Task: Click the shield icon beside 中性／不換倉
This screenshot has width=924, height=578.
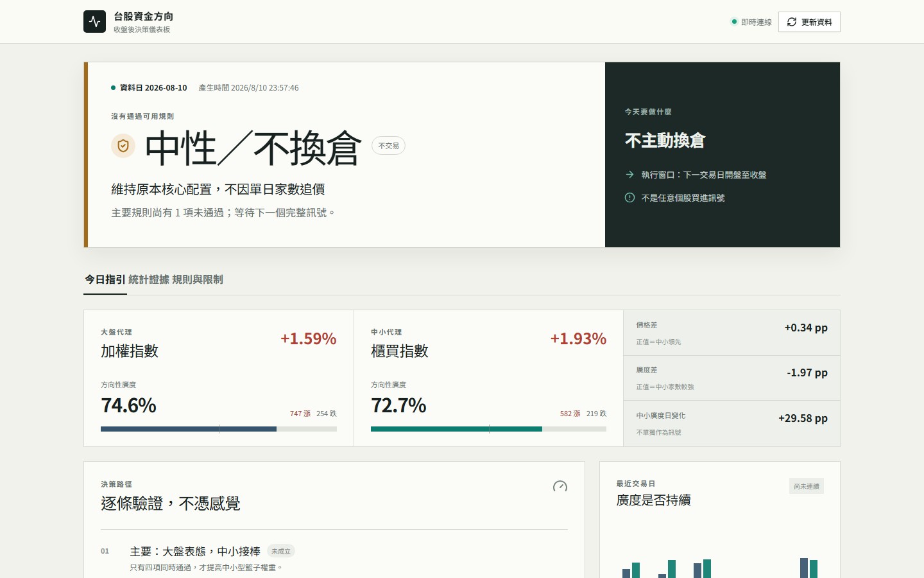Action: tap(123, 146)
